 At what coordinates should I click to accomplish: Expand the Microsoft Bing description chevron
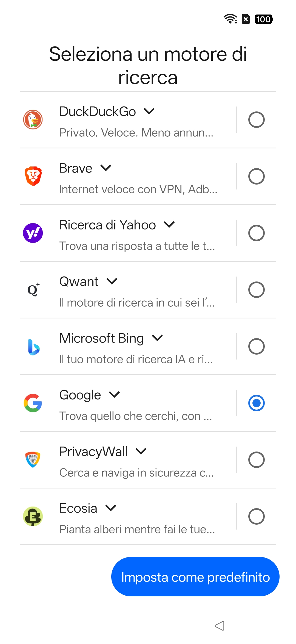coord(157,338)
